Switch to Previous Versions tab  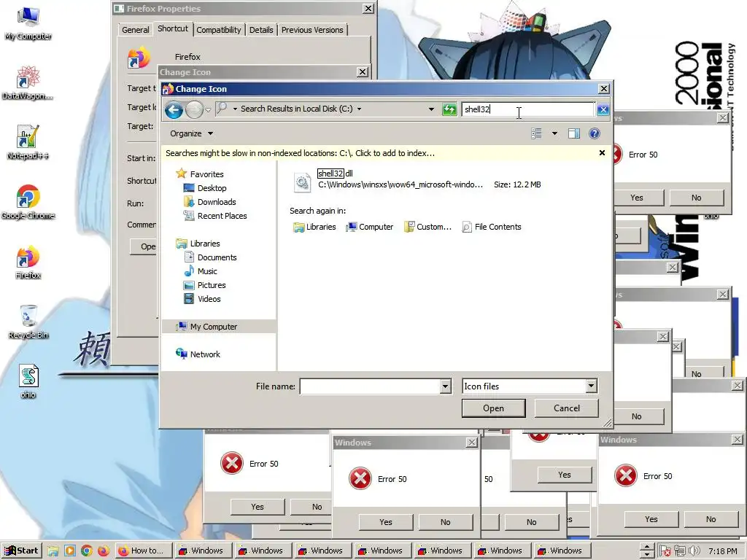(312, 29)
